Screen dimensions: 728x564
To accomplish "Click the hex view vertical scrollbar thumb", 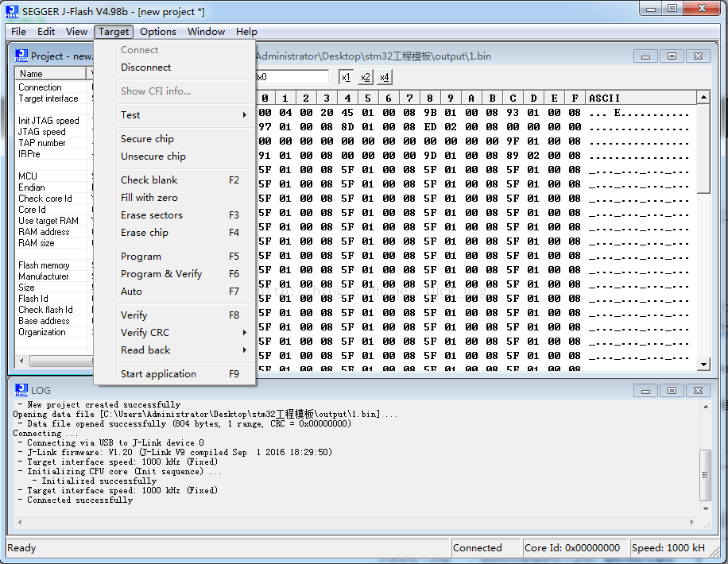I will [704, 149].
